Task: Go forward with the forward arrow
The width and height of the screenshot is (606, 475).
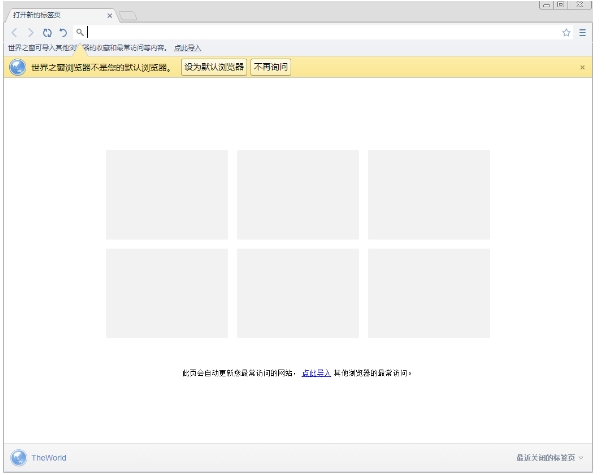Action: [31, 33]
